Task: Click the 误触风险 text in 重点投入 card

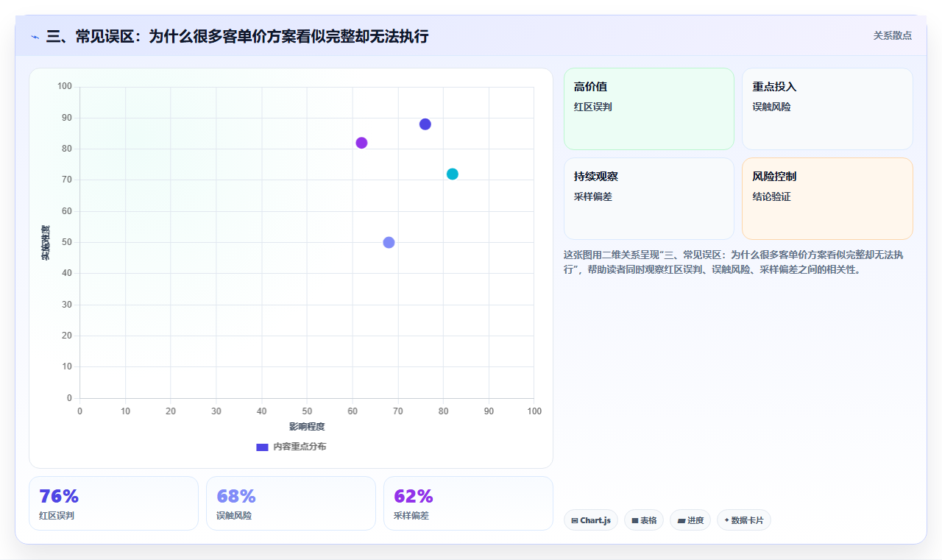Action: (x=771, y=107)
